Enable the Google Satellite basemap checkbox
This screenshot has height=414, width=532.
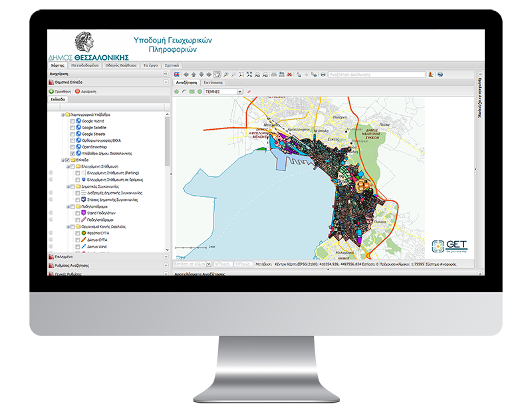click(x=72, y=128)
